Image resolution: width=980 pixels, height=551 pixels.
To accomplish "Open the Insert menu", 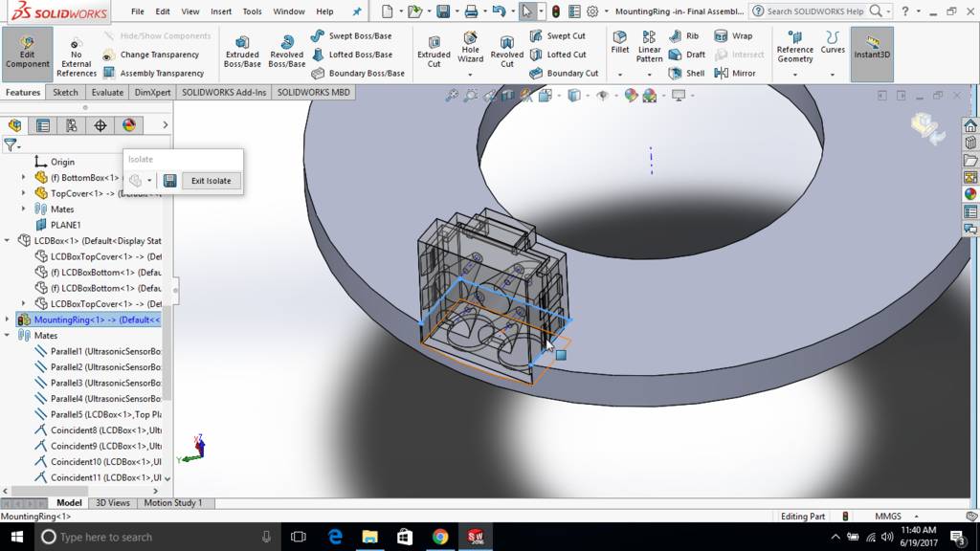I will (221, 11).
